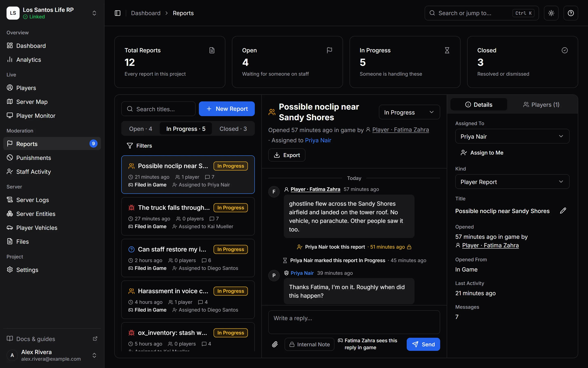Open the Kind Player Report dropdown

[512, 182]
